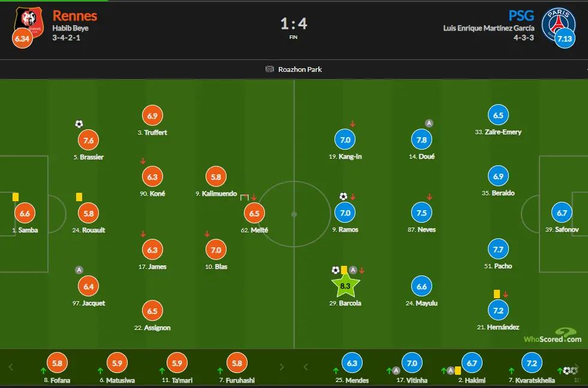Click Safonov's 6.7 rating circle

coord(562,213)
